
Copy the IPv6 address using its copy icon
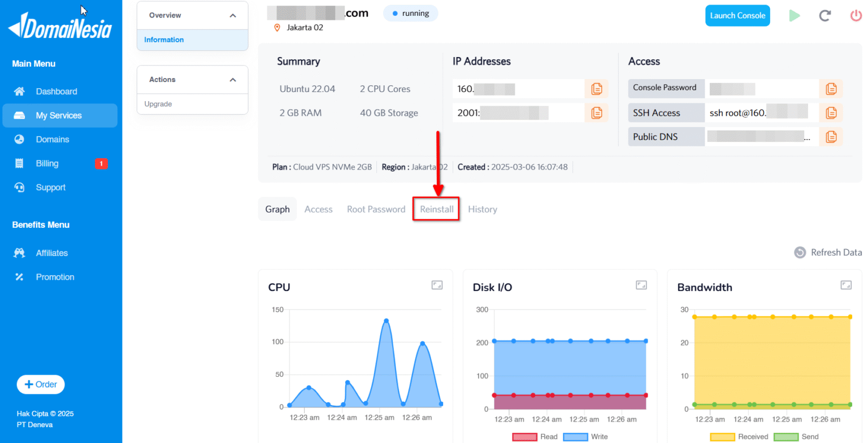tap(596, 112)
